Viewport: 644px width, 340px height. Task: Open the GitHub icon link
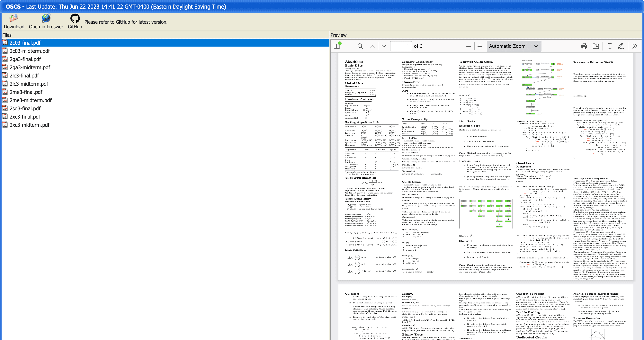75,18
